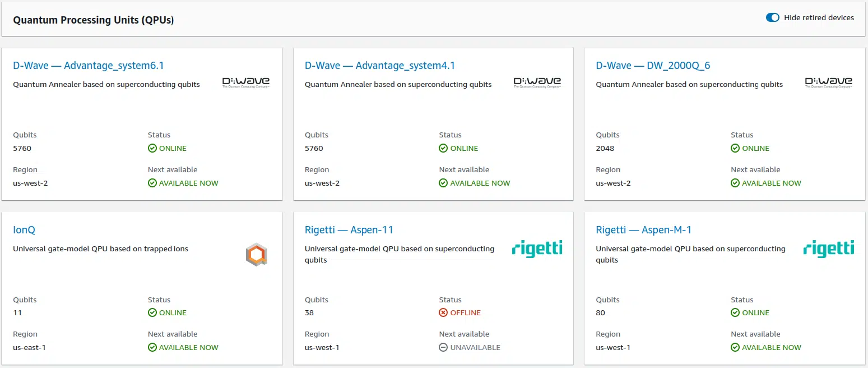Select Aspen-11 universal gate-model description
The height and width of the screenshot is (368, 868).
coord(400,254)
